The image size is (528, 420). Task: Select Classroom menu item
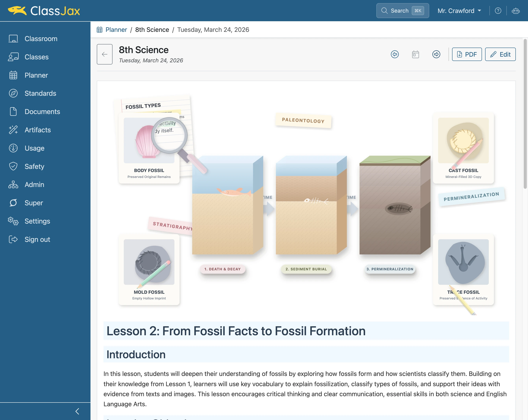click(x=41, y=39)
